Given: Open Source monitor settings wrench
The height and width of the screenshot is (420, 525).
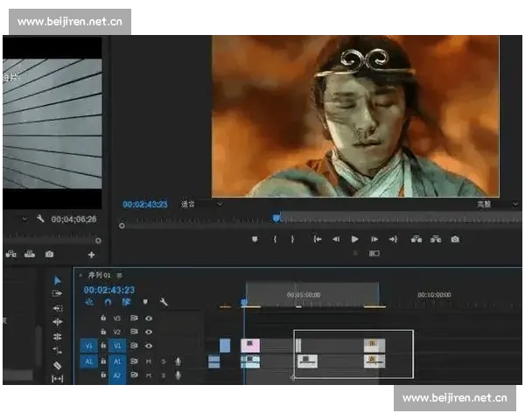Looking at the screenshot, I should pos(40,220).
